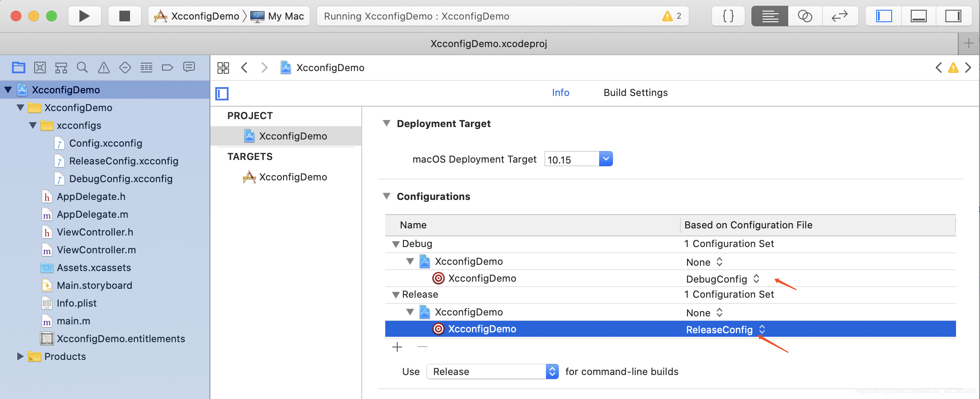Stop the running XcconfigDemo build
Screen dimensions: 980x399
(x=125, y=16)
